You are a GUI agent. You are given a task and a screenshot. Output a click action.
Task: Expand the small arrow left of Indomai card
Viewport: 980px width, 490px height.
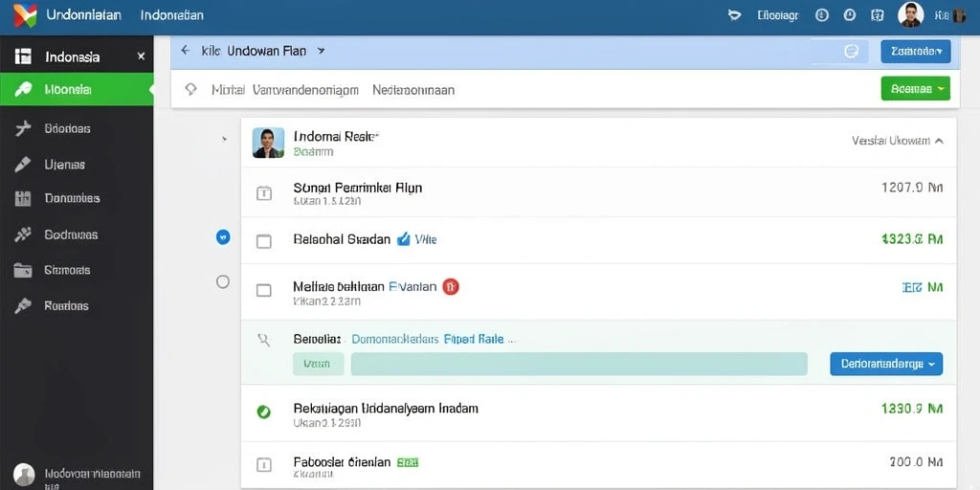click(224, 139)
